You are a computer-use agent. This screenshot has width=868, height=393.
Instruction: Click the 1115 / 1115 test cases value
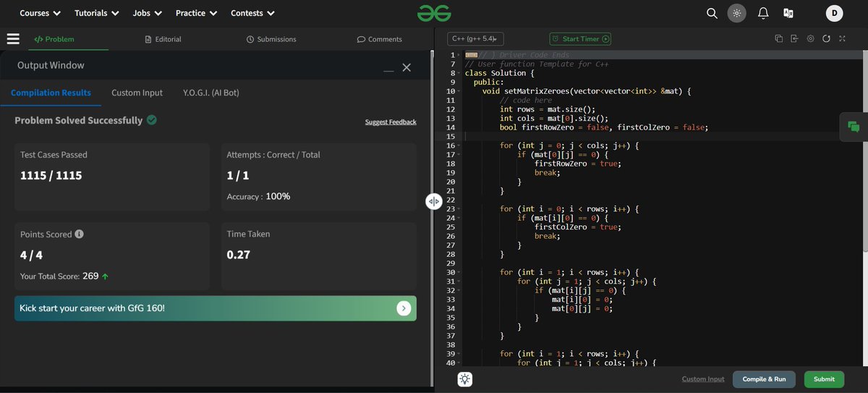51,175
